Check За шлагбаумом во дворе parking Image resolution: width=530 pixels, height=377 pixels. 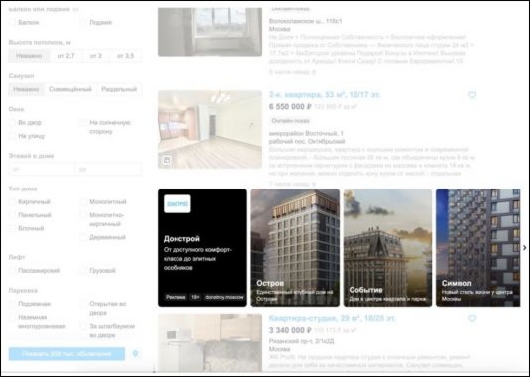pyautogui.click(x=83, y=326)
